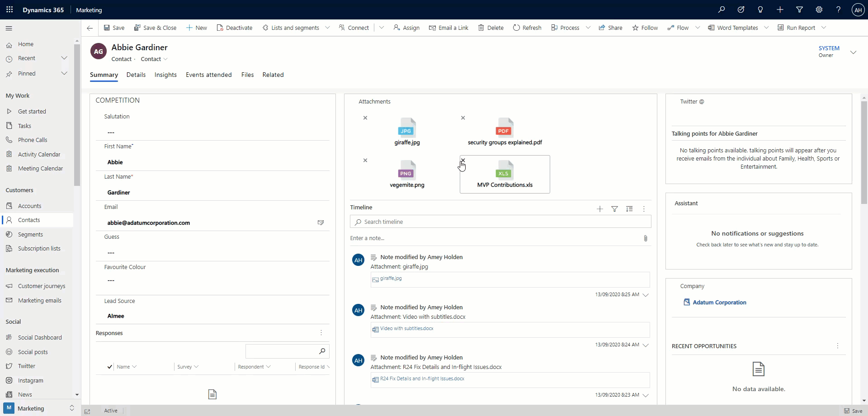Image resolution: width=868 pixels, height=416 pixels.
Task: Toggle the select-all checkmark in Responses grid
Action: (x=110, y=367)
